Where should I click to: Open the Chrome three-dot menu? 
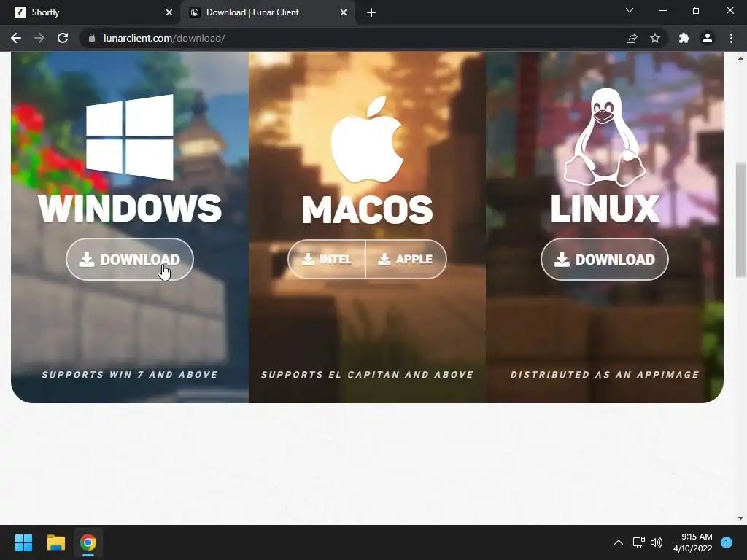coord(731,38)
